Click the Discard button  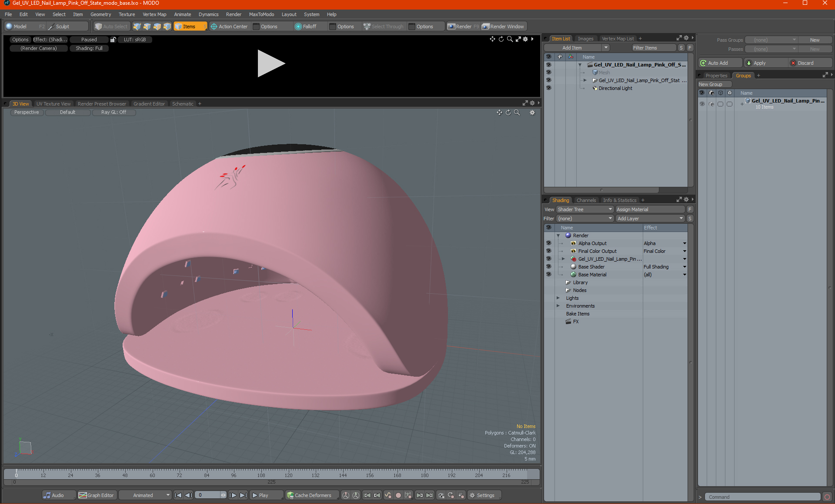click(811, 63)
